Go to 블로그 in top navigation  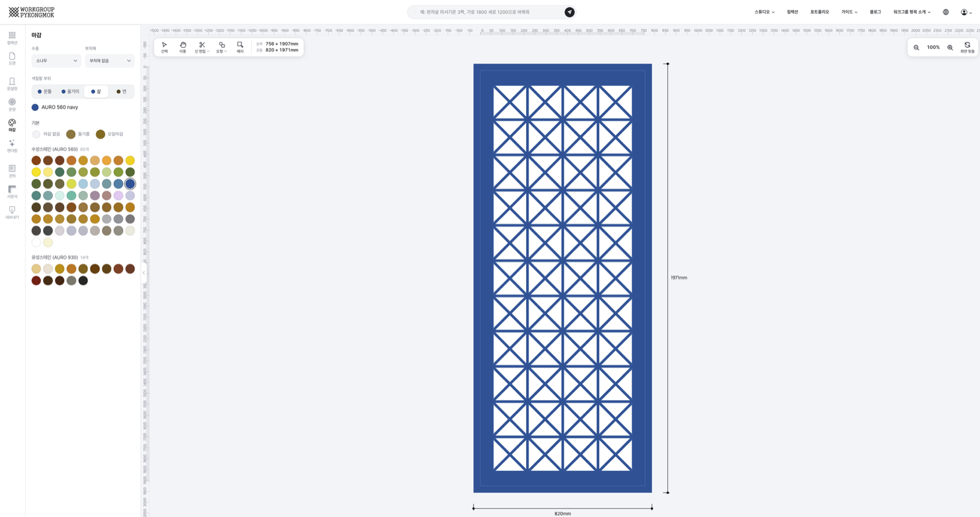point(875,12)
